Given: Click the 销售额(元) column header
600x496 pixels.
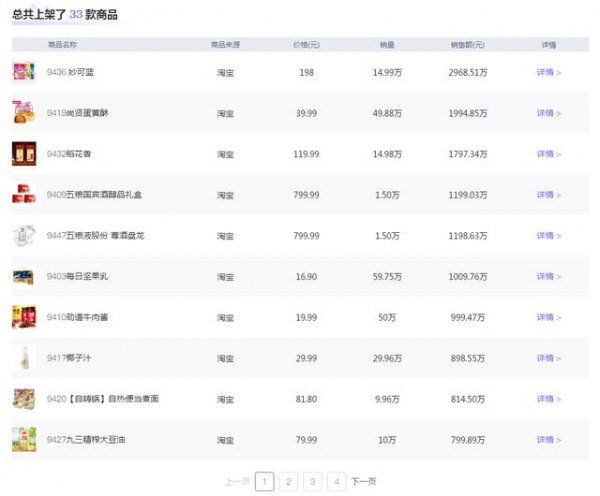Looking at the screenshot, I should (x=468, y=45).
